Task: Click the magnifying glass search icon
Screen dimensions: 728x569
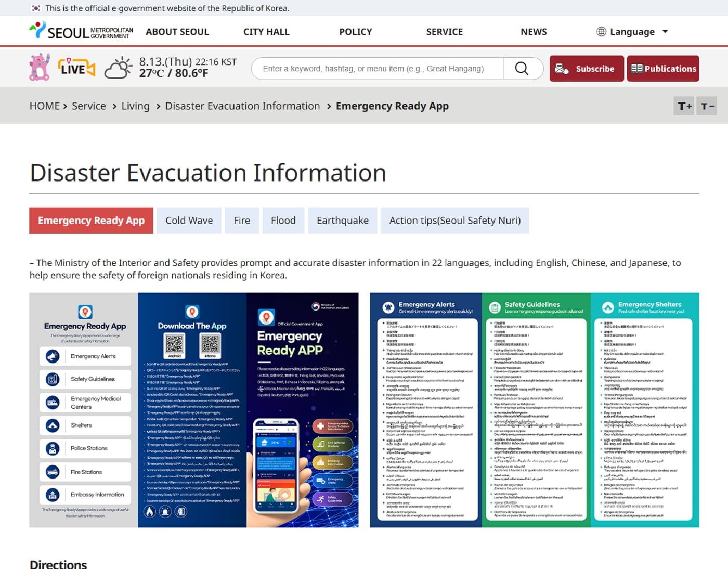Action: [522, 69]
